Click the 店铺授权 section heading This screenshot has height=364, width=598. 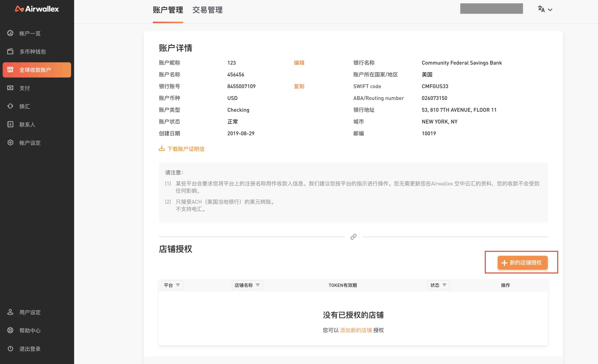(175, 249)
